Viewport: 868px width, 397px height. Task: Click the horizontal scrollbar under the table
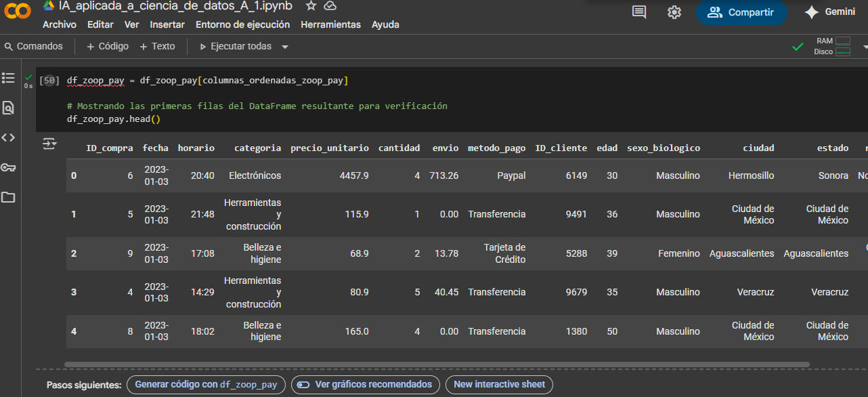click(x=437, y=364)
